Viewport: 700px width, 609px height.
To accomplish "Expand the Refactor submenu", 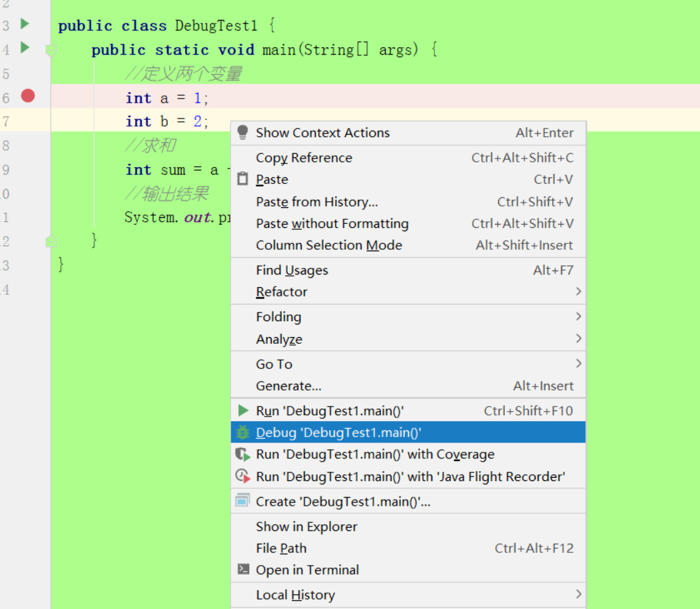I will tap(282, 292).
